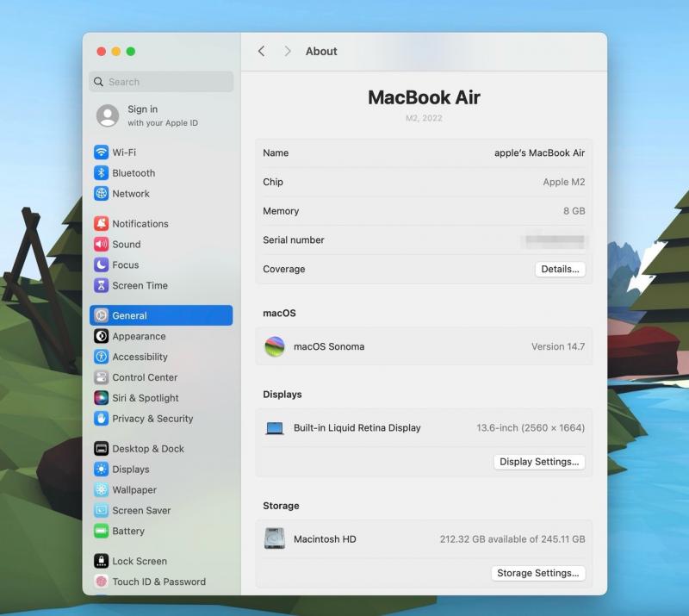Click the Siri & Spotlight icon
689x616 pixels.
click(x=101, y=398)
